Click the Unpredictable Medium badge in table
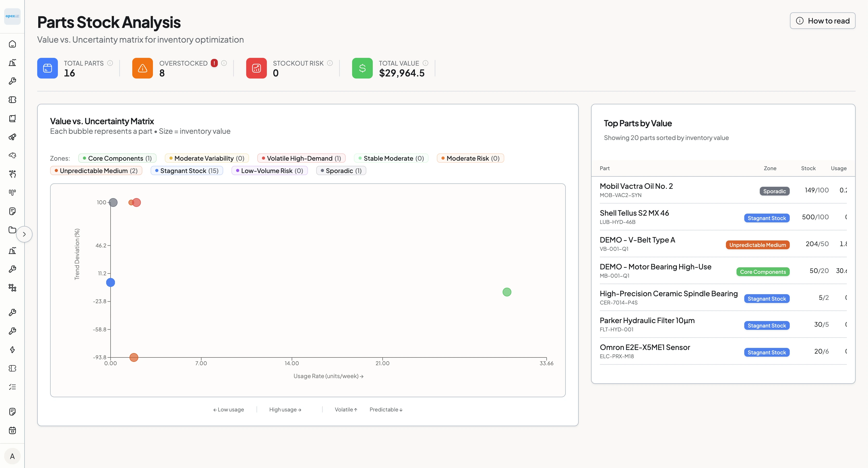Image resolution: width=868 pixels, height=468 pixels. point(757,245)
